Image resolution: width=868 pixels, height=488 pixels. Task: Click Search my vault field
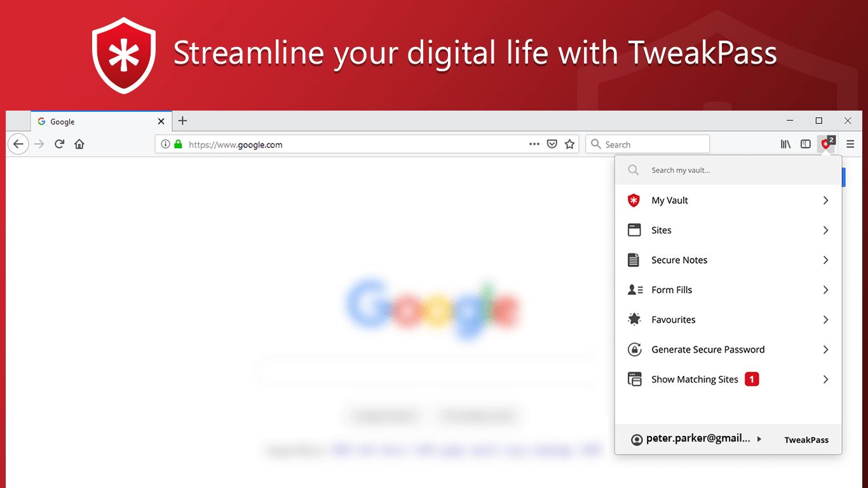point(728,170)
